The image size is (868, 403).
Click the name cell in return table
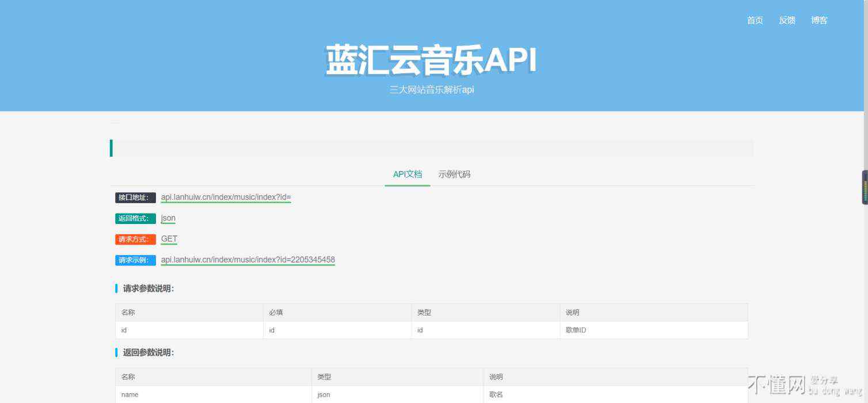(130, 395)
